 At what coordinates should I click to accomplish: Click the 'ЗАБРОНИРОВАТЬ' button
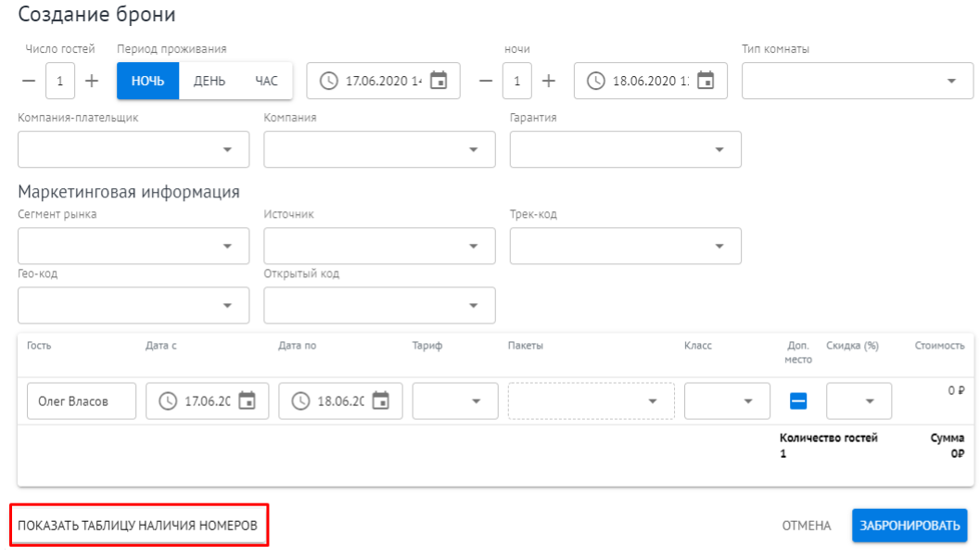[910, 526]
